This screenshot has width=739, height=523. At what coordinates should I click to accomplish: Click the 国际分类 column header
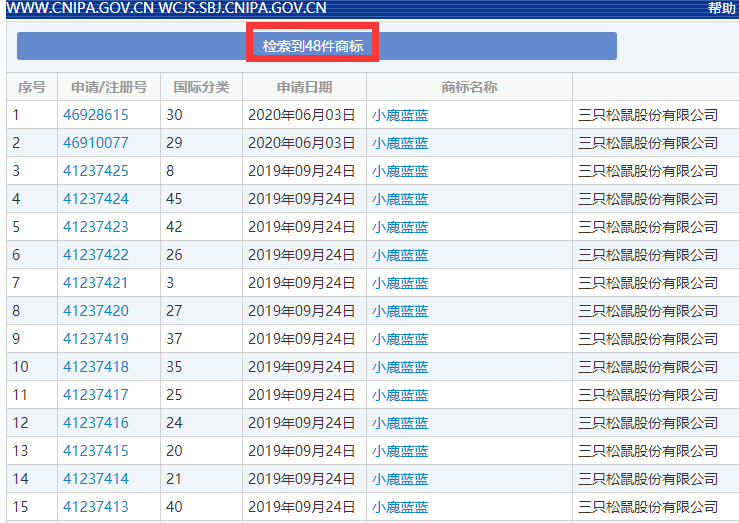(201, 87)
